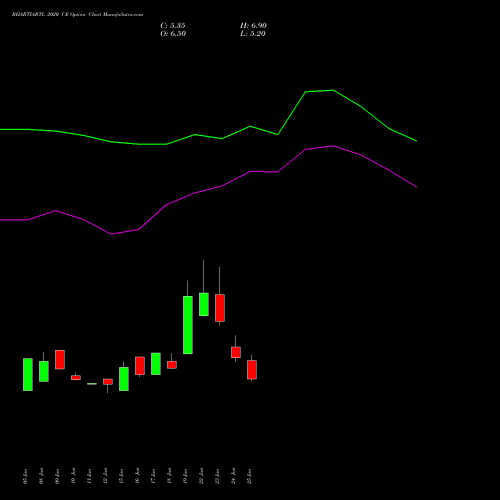Click the close value C: 5.35
This screenshot has height=500, width=500.
pyautogui.click(x=173, y=26)
